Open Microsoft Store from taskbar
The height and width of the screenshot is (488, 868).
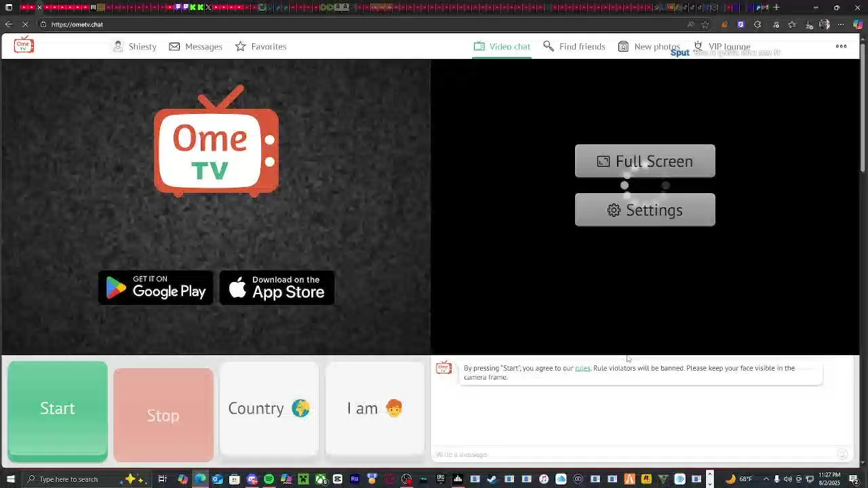(x=234, y=479)
